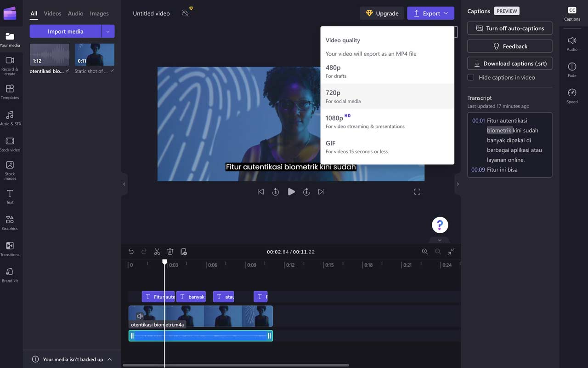The image size is (588, 368).
Task: Click the horizontal timeline scrollbar
Action: (x=236, y=365)
